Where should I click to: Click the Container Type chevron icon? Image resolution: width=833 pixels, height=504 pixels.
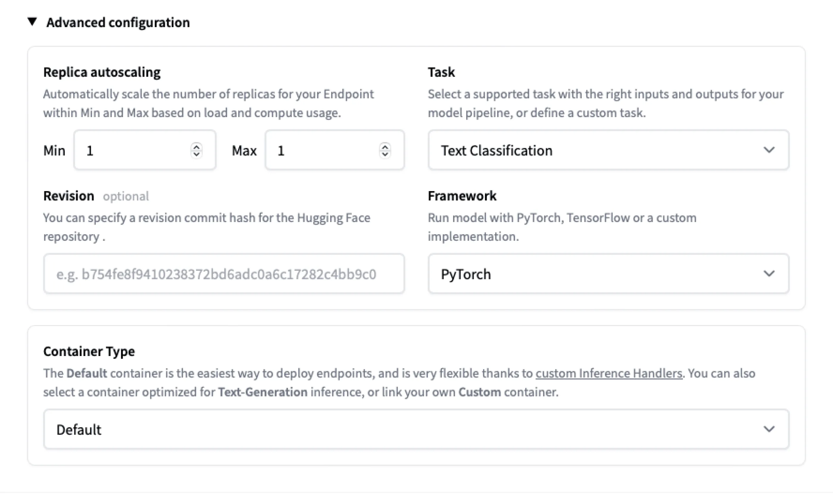click(x=769, y=429)
